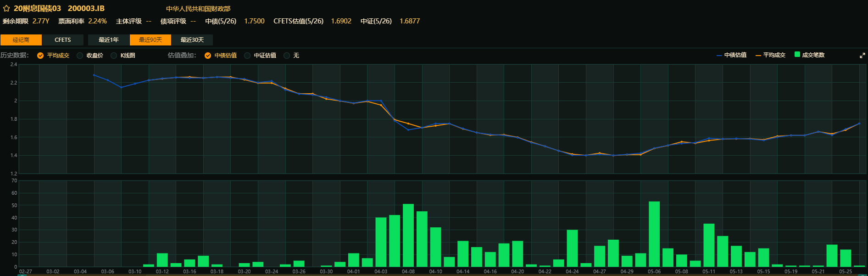
Task: Click the volume bar above the 05-11 label
Action: (709, 245)
